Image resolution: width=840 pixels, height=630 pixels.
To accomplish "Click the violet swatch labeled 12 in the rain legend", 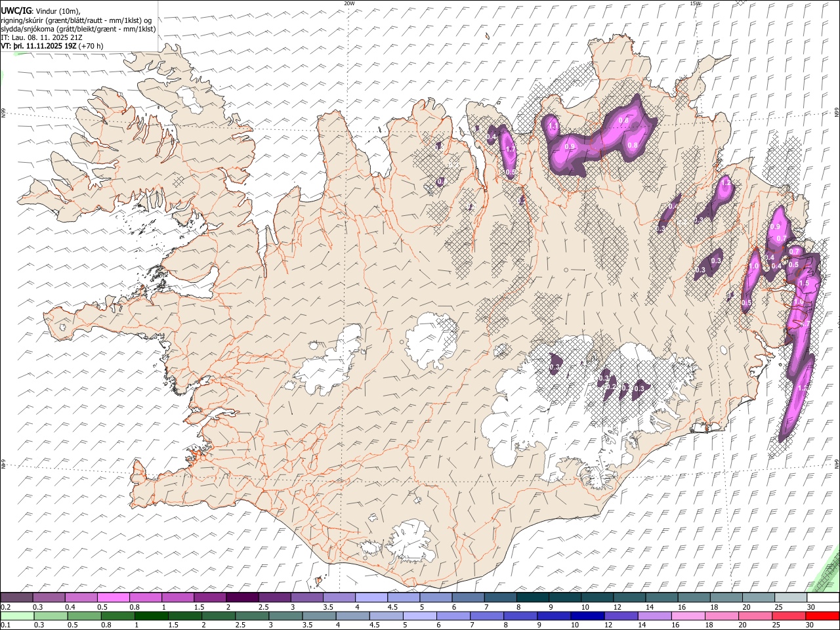I will click(621, 616).
